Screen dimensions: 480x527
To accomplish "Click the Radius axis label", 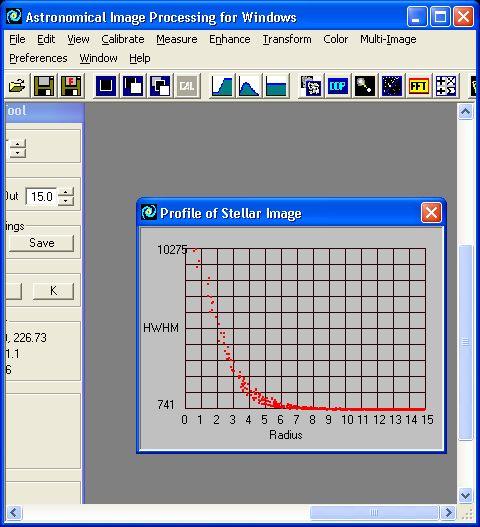I will coord(286,435).
